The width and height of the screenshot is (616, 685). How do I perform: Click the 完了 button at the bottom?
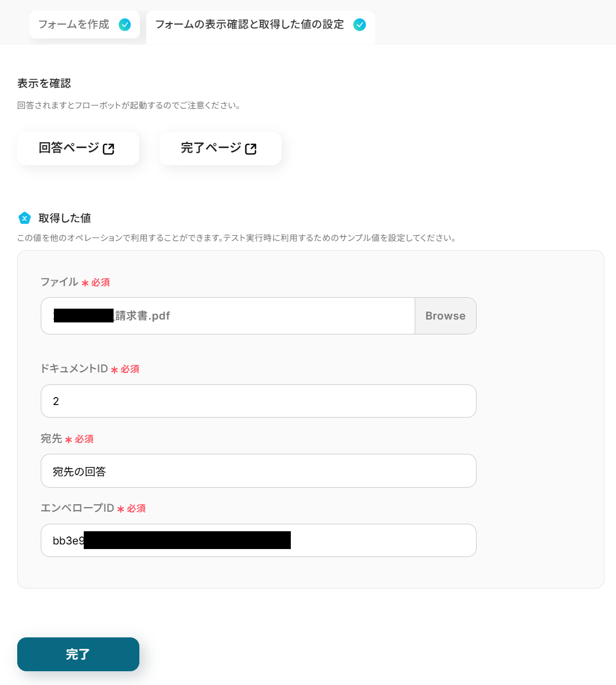(78, 654)
